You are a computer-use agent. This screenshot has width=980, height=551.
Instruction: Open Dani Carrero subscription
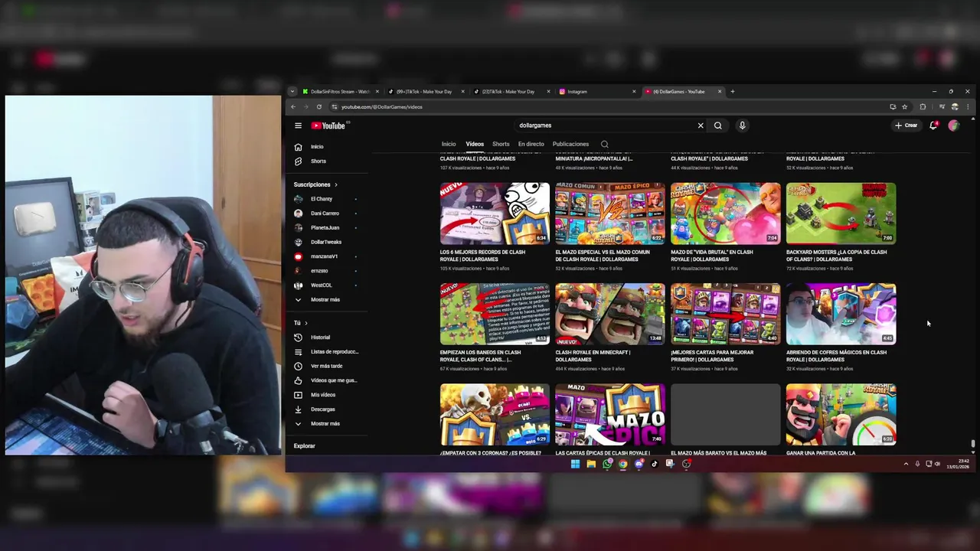(x=326, y=214)
